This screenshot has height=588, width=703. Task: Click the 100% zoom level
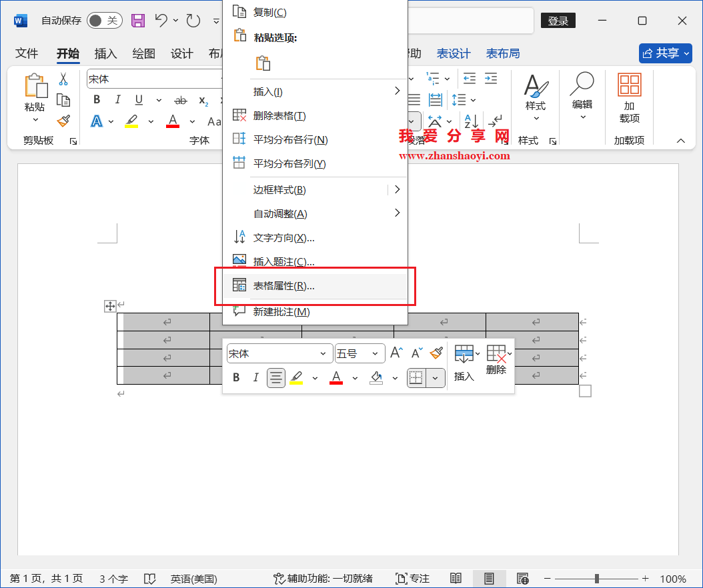(673, 579)
